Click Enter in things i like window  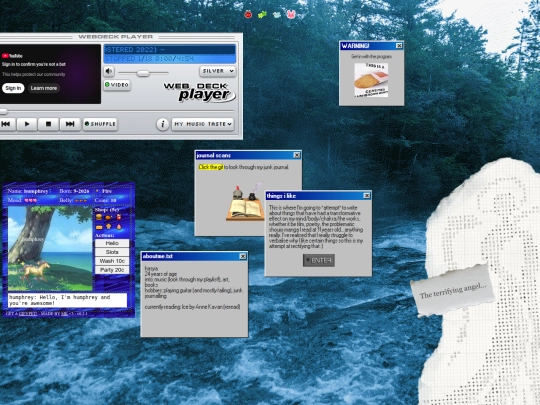(319, 260)
